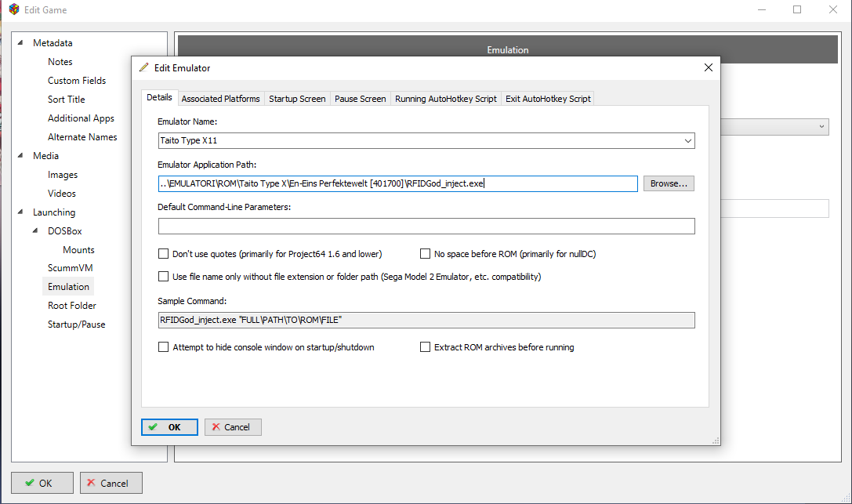Open the Startup Screen tab

(297, 98)
